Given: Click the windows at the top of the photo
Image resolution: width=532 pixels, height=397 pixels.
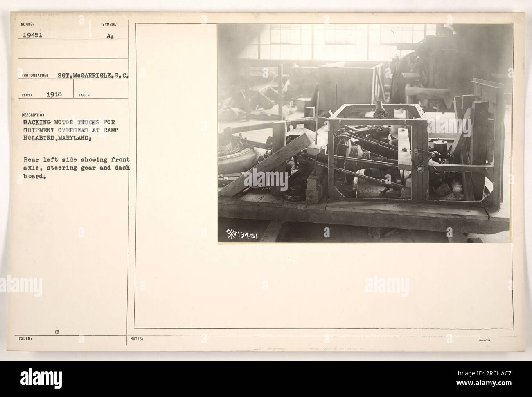Looking at the screenshot, I should click(360, 40).
